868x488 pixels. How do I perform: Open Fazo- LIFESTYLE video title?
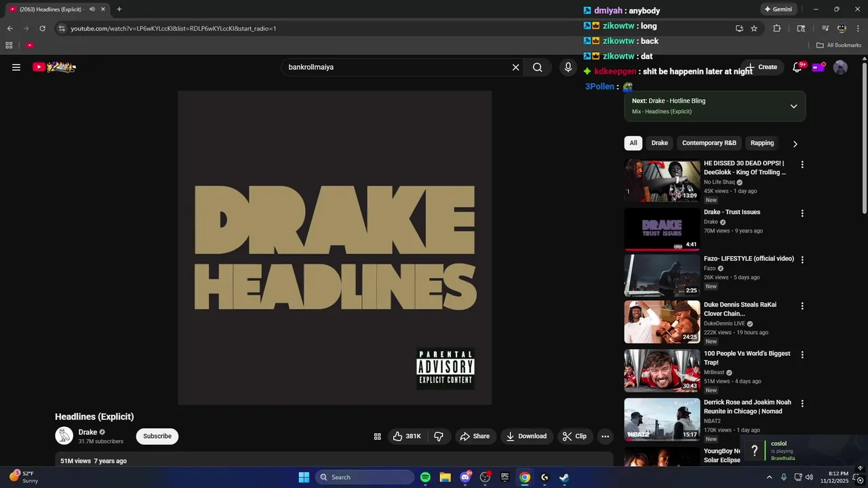pyautogui.click(x=749, y=259)
